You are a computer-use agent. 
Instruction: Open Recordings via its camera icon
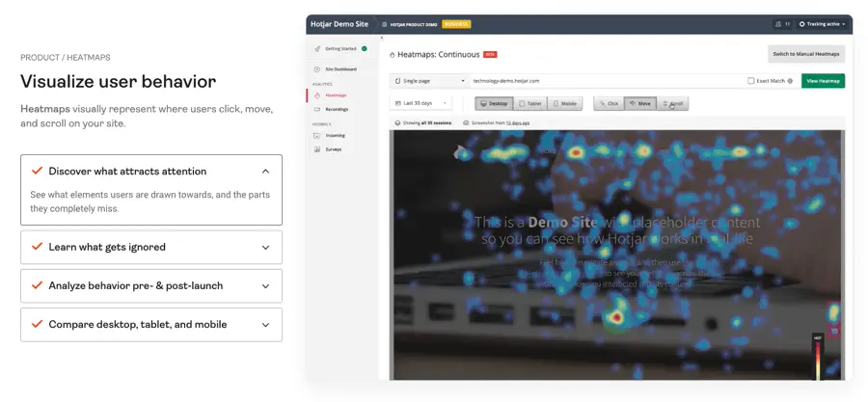click(x=317, y=109)
